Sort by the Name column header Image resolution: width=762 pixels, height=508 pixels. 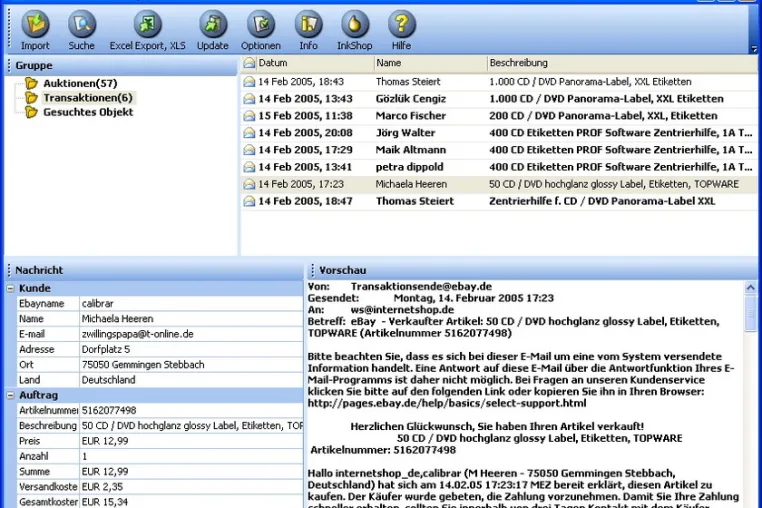pyautogui.click(x=430, y=63)
